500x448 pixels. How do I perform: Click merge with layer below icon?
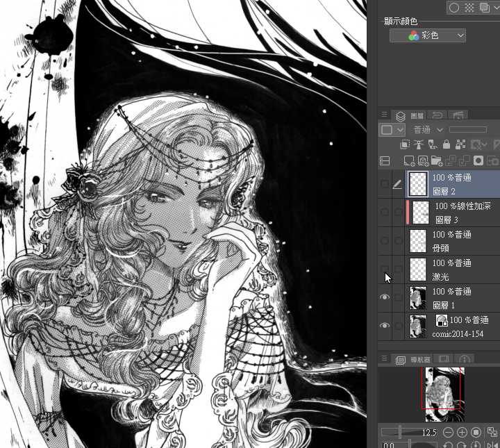pos(465,160)
